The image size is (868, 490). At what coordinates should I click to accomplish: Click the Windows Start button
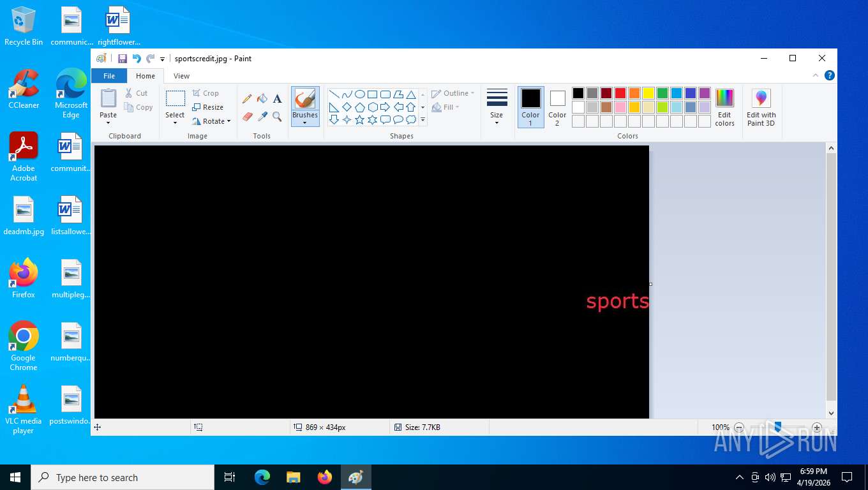[15, 477]
